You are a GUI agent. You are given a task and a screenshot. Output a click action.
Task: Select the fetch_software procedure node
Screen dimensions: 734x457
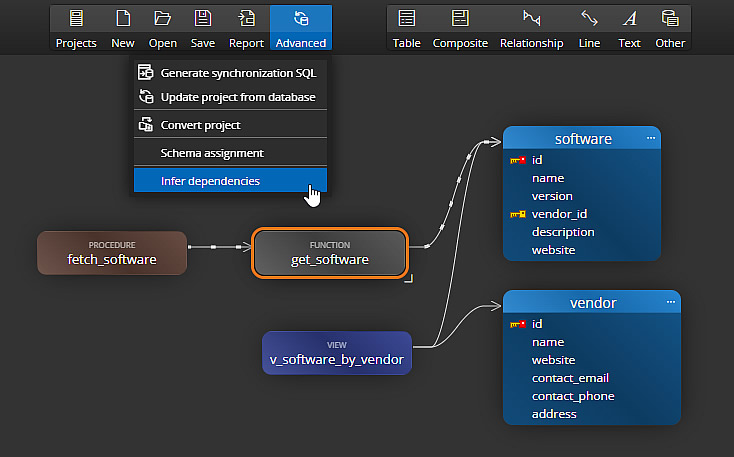coord(112,253)
